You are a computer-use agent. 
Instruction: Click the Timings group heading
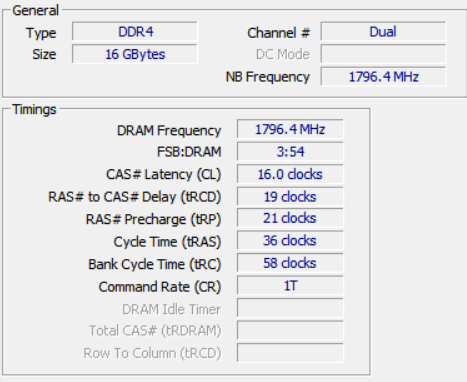point(34,109)
